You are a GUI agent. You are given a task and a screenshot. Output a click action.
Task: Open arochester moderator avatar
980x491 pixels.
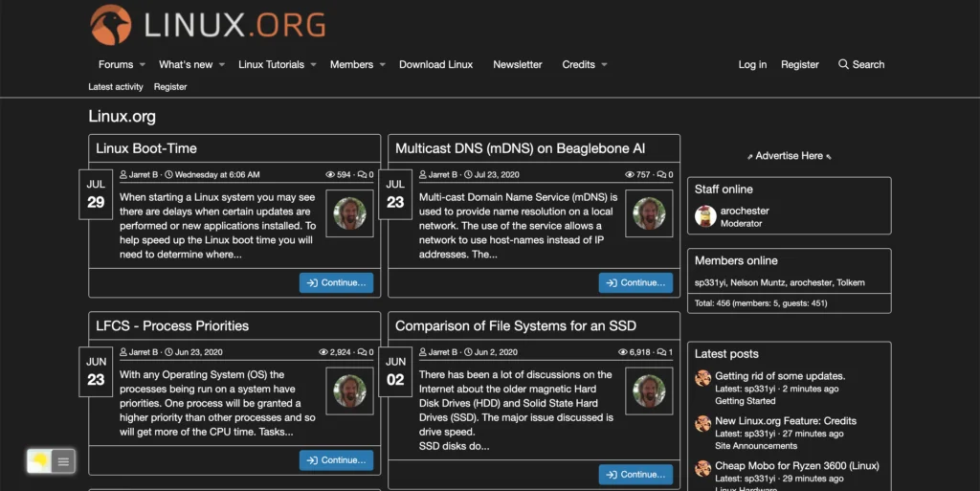[705, 216]
